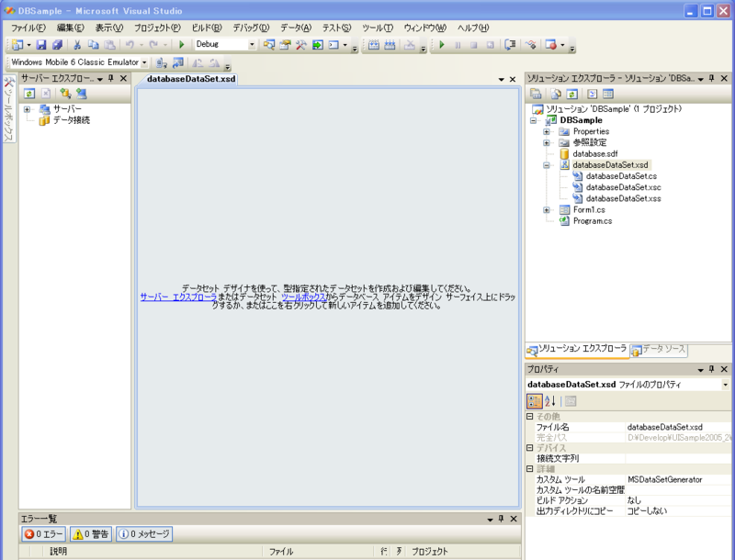Screen dimensions: 735x560
Task: Select データ接続 in Server Explorer
Action: pyautogui.click(x=72, y=120)
